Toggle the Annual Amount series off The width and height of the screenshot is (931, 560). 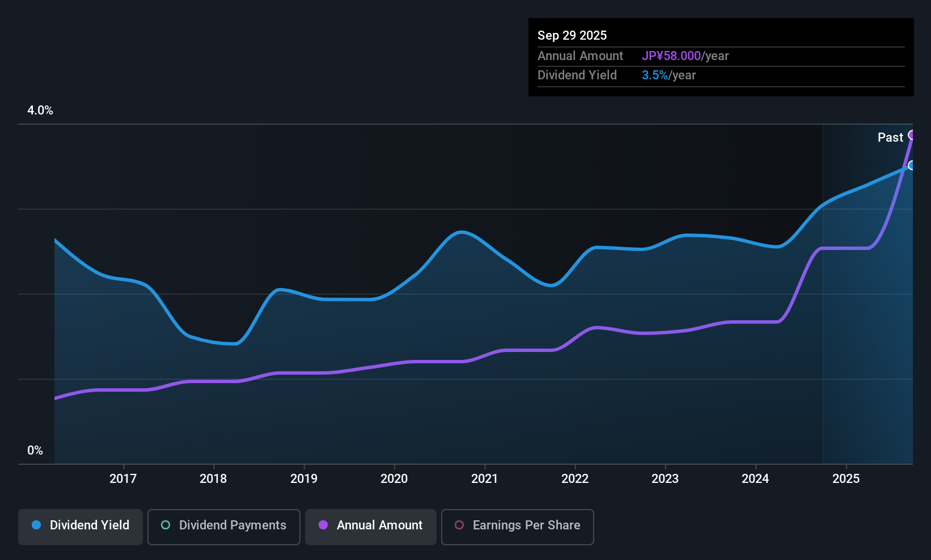(x=370, y=525)
